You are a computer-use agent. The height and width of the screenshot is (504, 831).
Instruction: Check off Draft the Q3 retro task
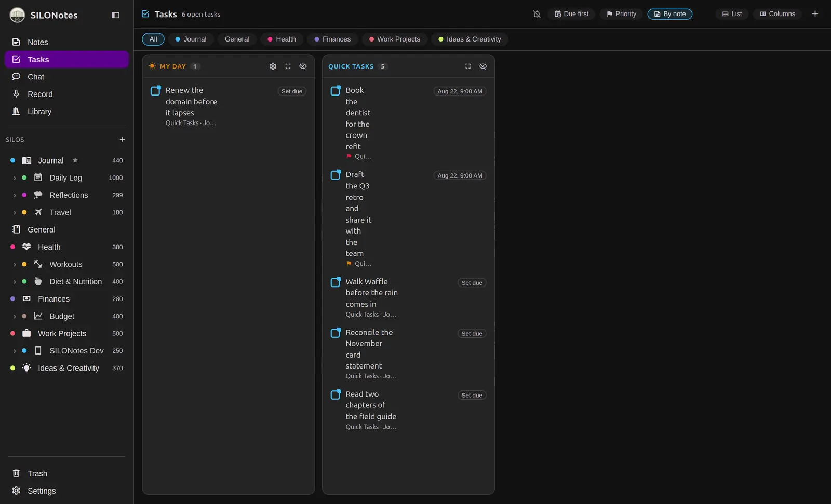pos(336,175)
